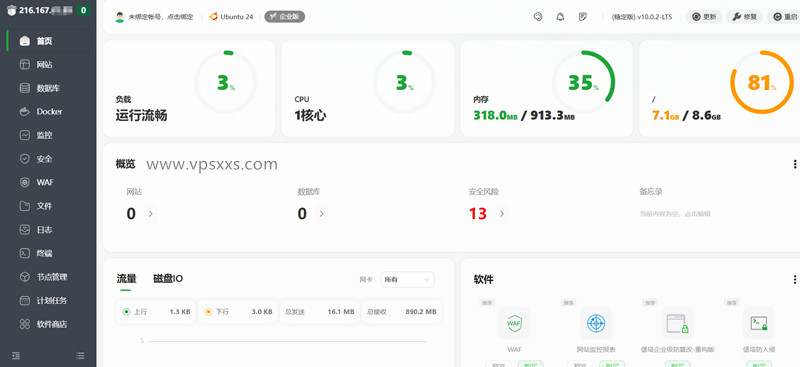
Task: Click the 修复 repair button
Action: coord(744,17)
